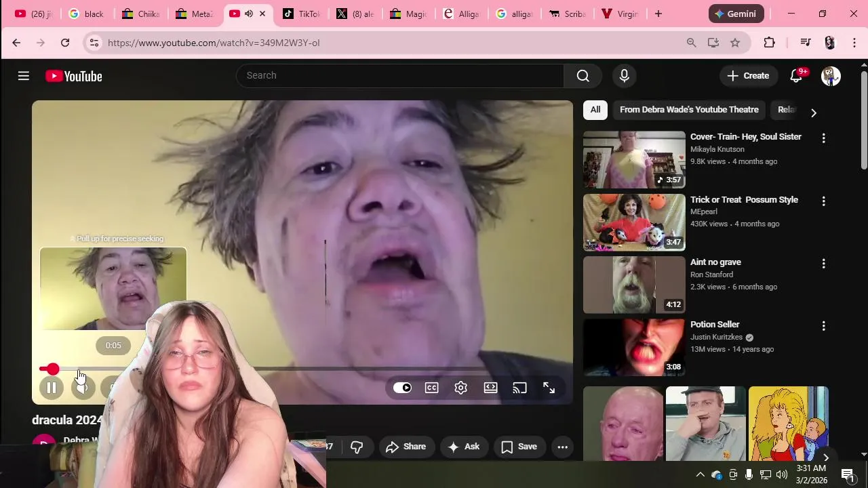Dislike the video with thumbs down

(357, 447)
